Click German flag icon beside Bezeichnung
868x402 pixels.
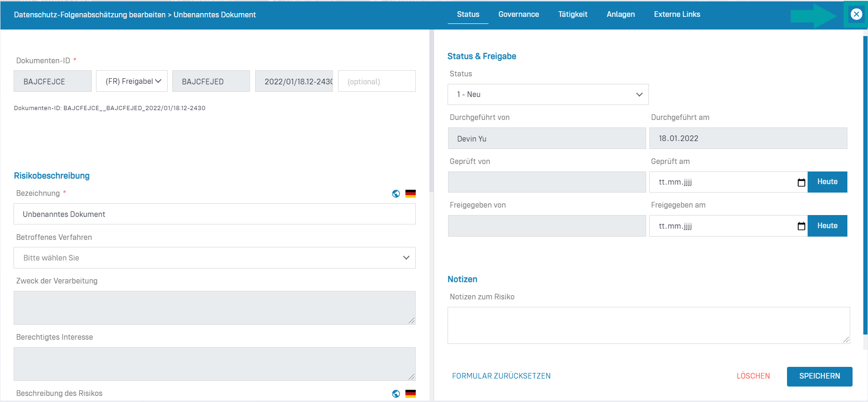tap(411, 194)
